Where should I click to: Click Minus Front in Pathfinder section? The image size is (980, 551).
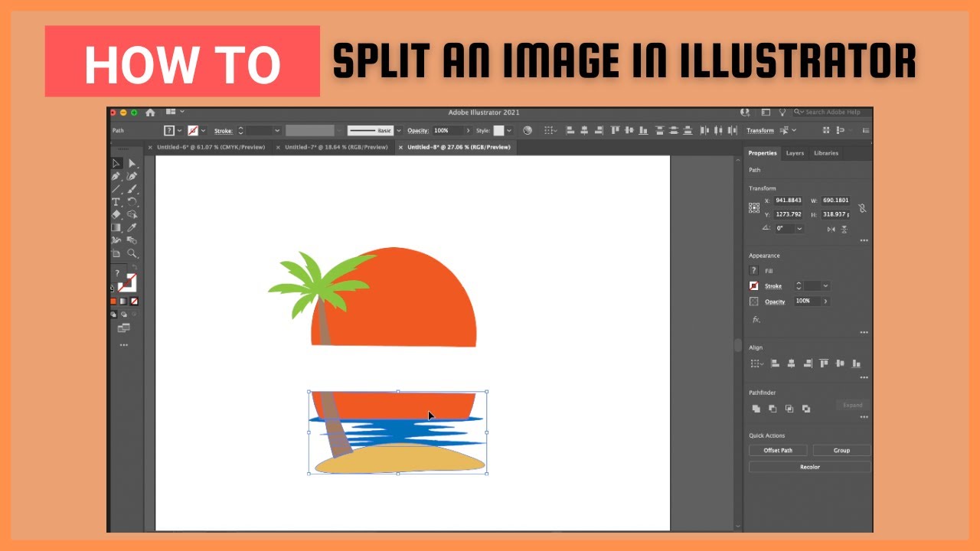coord(773,409)
